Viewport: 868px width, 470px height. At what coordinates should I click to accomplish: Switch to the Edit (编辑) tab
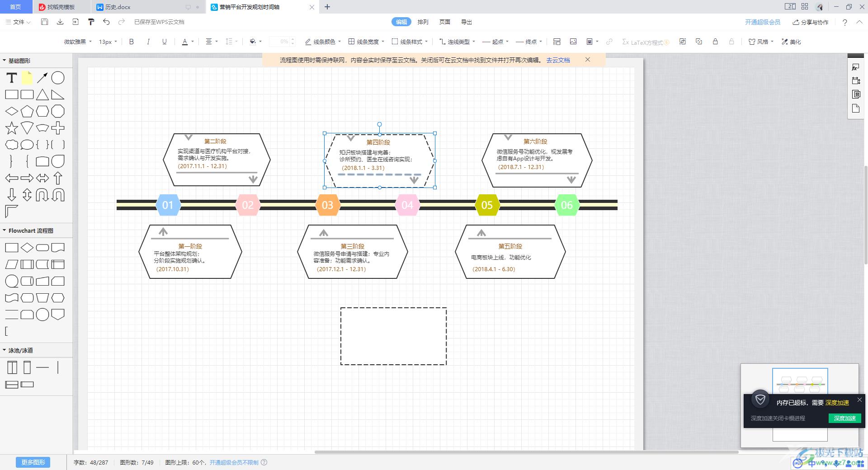(x=401, y=22)
